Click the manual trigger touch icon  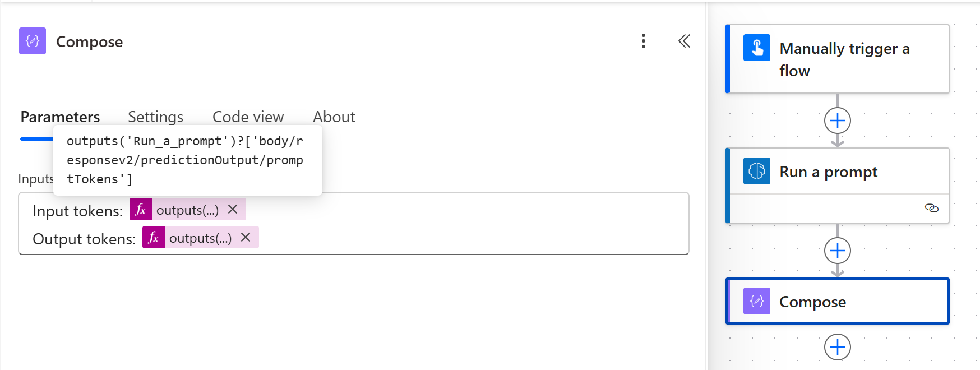[757, 48]
